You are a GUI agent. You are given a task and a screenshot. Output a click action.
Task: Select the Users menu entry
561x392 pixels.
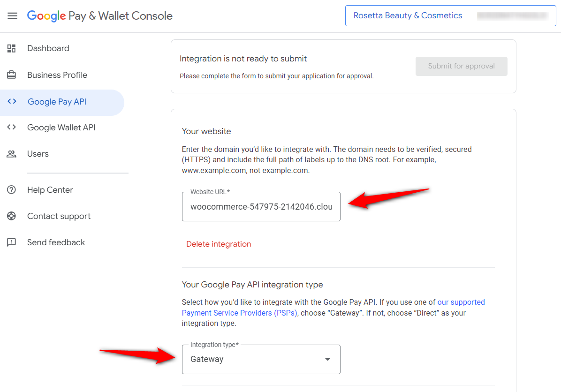38,153
